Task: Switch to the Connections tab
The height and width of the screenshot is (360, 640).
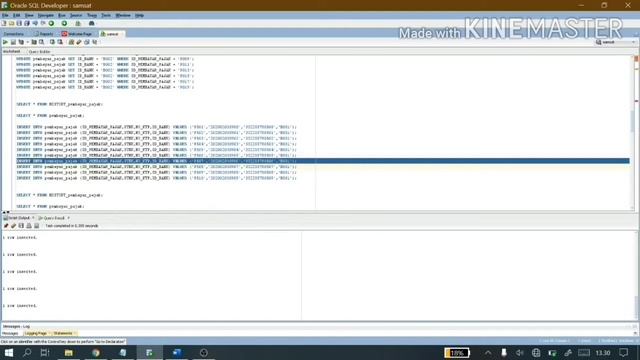Action: [14, 34]
